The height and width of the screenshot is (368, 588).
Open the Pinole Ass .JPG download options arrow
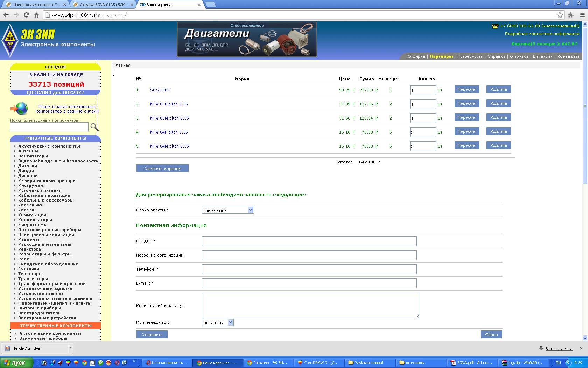click(70, 348)
